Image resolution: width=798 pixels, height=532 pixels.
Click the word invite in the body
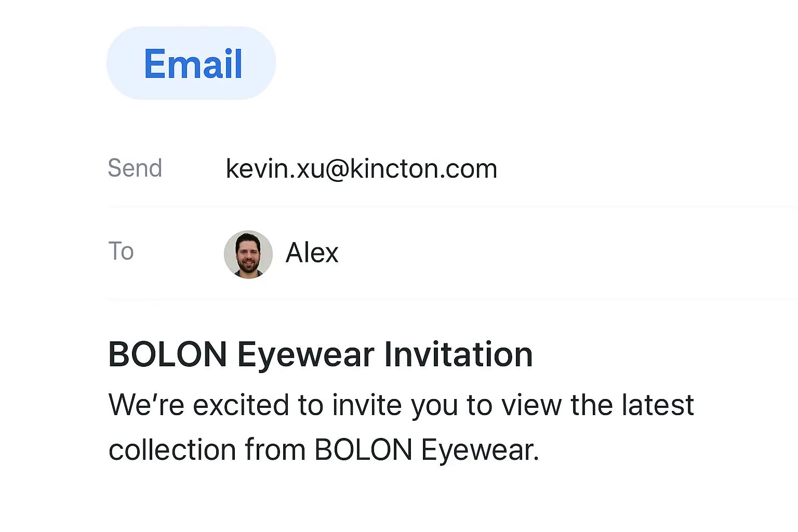(367, 405)
